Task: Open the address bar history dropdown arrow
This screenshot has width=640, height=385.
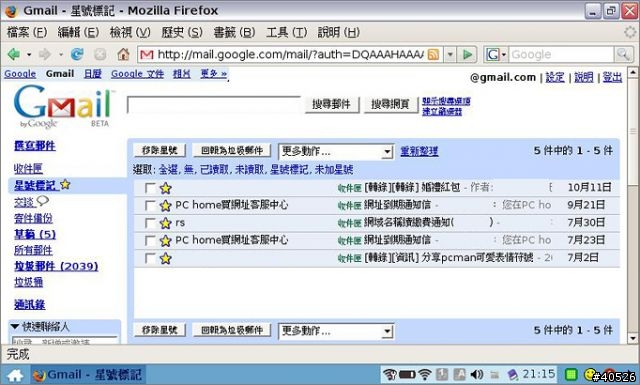Action: [x=450, y=54]
